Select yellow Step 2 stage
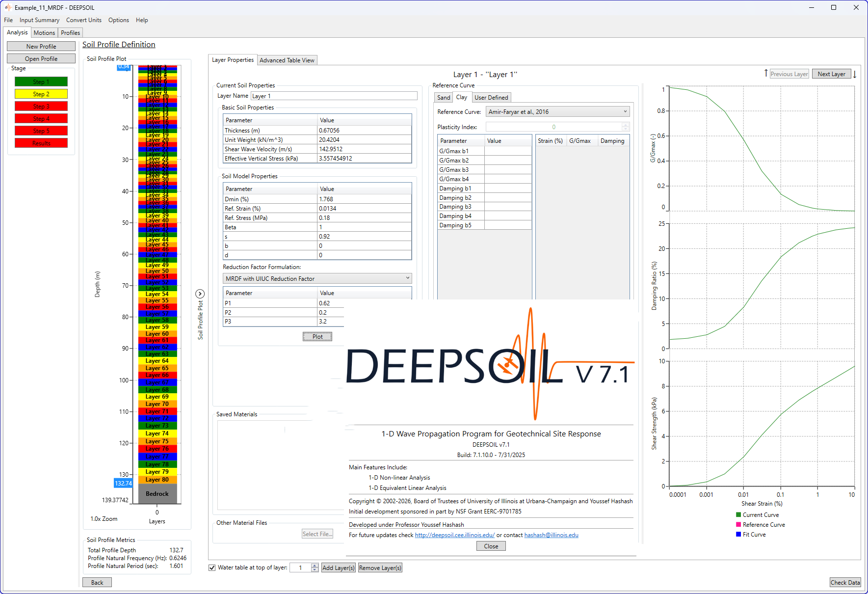The width and height of the screenshot is (868, 594). click(x=41, y=94)
